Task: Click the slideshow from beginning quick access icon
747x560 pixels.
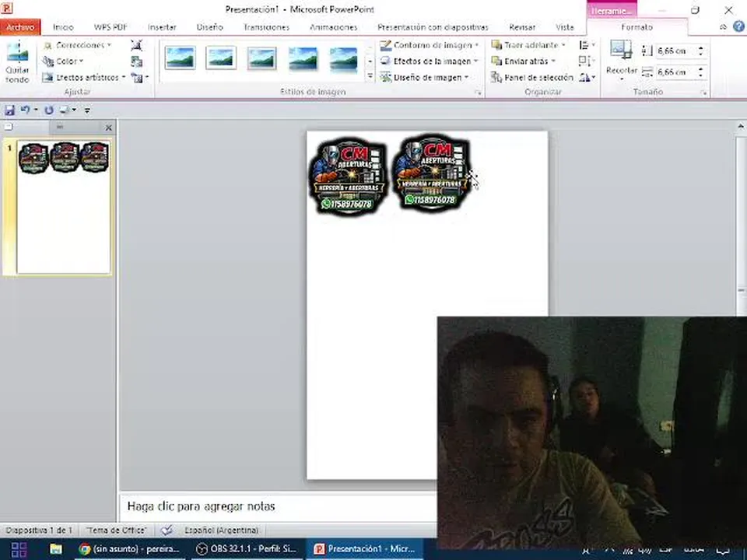Action: pos(65,110)
